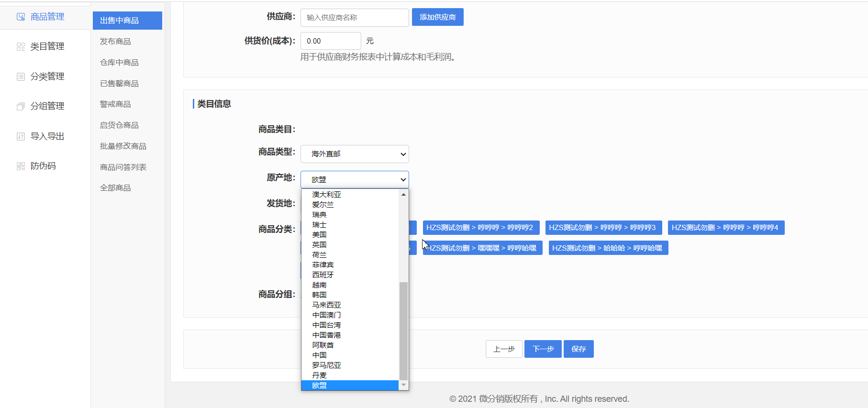Click the dropdown list scroll-up arrow
Image resolution: width=868 pixels, height=408 pixels.
tap(404, 194)
